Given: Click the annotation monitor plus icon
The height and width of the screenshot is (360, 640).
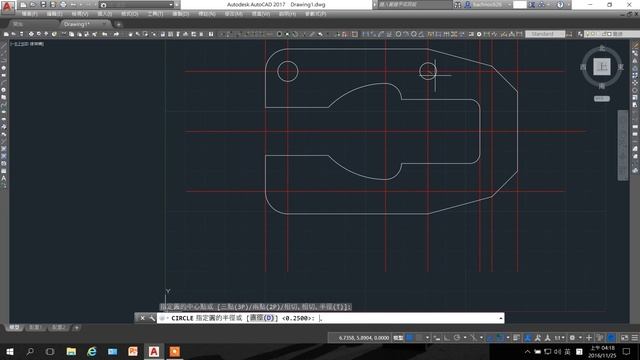Looking at the screenshot, I should [x=589, y=338].
